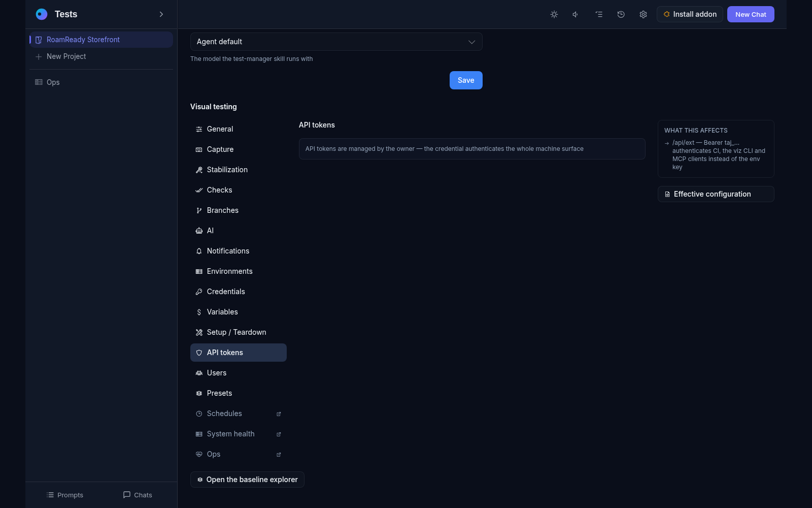Open the Credentials section
Image resolution: width=812 pixels, height=508 pixels.
tap(239, 292)
